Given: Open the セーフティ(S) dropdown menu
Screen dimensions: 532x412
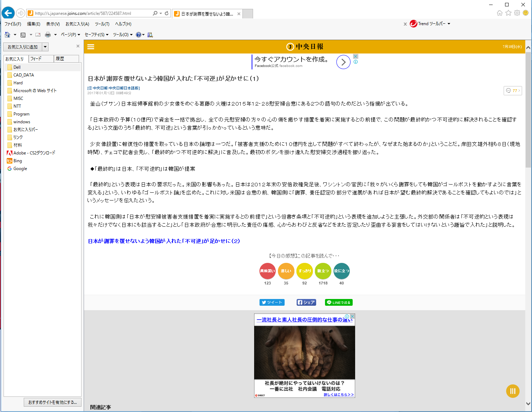Looking at the screenshot, I should 96,35.
